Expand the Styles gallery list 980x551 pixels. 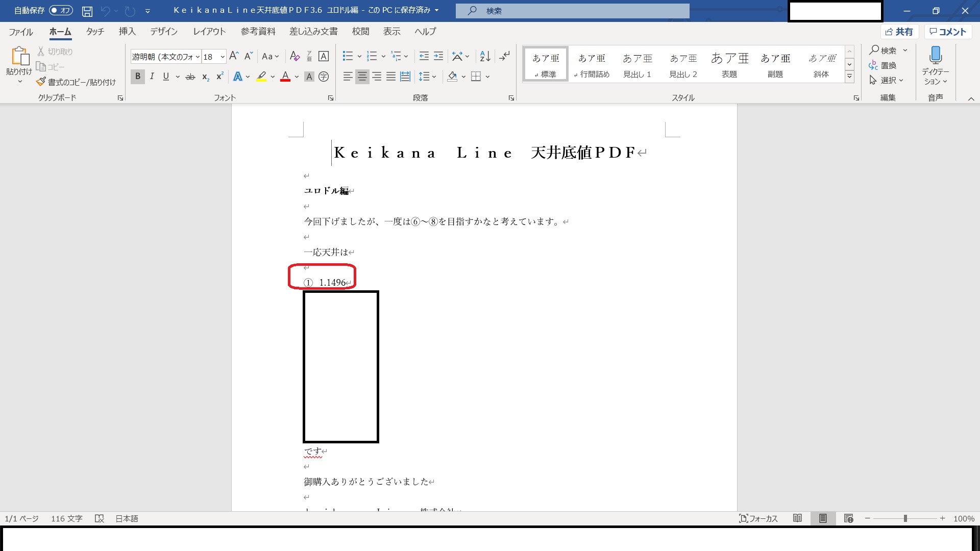(x=849, y=77)
